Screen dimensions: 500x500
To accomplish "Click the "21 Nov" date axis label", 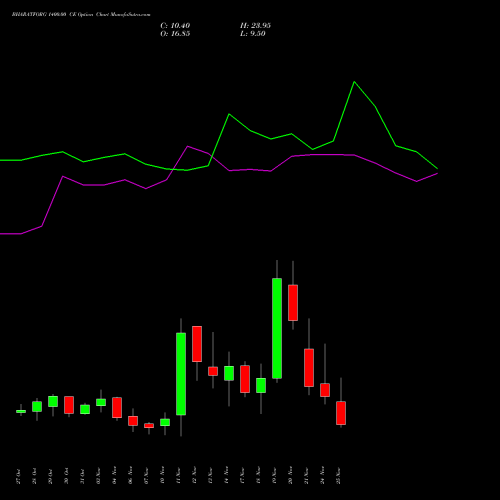I will coord(306,476).
